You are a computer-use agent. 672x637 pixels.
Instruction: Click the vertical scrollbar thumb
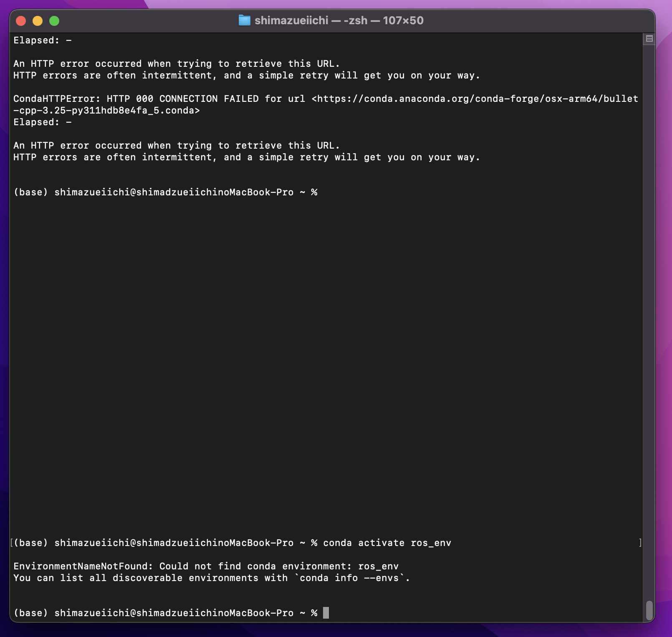click(649, 611)
